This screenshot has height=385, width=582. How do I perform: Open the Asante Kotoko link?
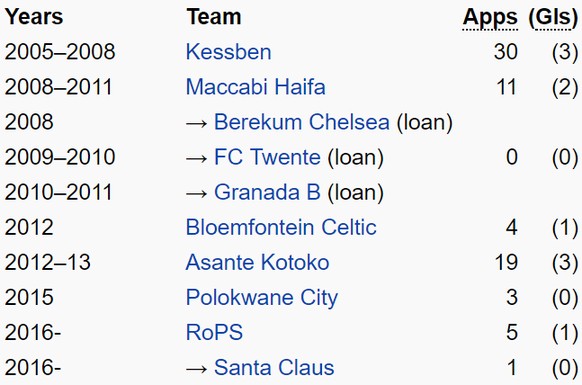point(257,262)
